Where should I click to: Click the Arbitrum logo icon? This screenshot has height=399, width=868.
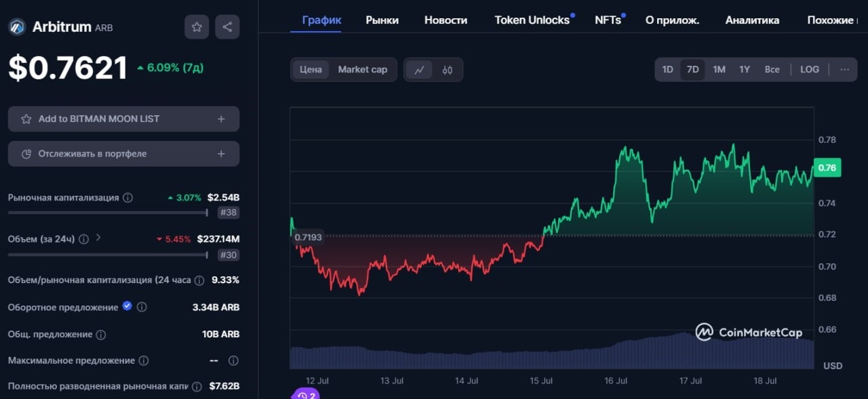[17, 27]
